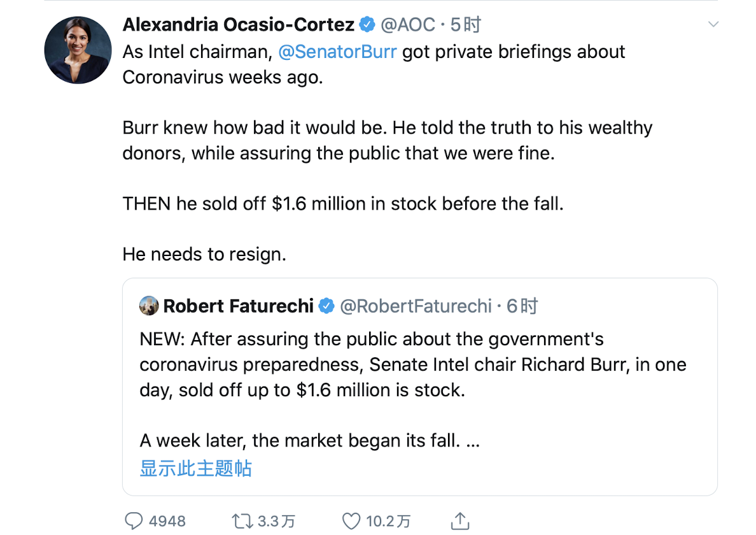Open the @SenatorBurr mention link
Image resolution: width=756 pixels, height=535 pixels.
click(337, 52)
